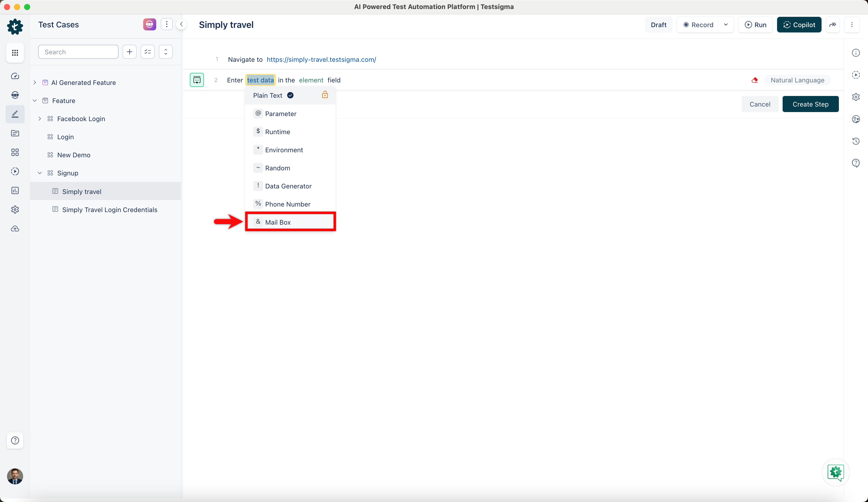Click the step 2 comment icon
The image size is (868, 502).
tap(197, 80)
